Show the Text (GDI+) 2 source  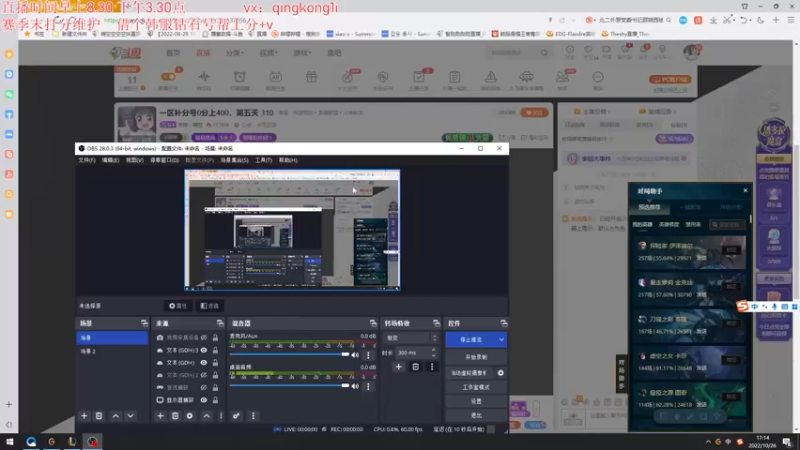(204, 375)
